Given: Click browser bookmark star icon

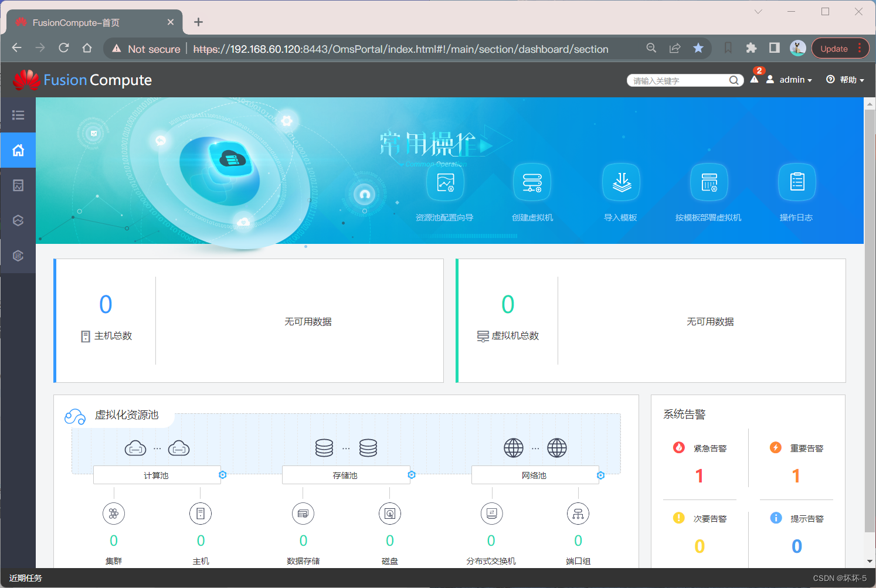Looking at the screenshot, I should click(x=698, y=48).
